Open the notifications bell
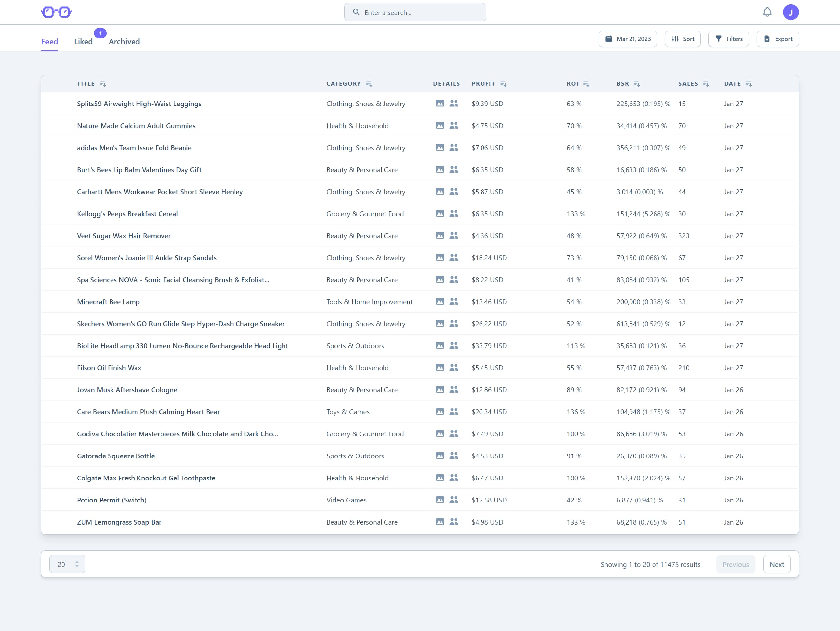 [x=767, y=12]
